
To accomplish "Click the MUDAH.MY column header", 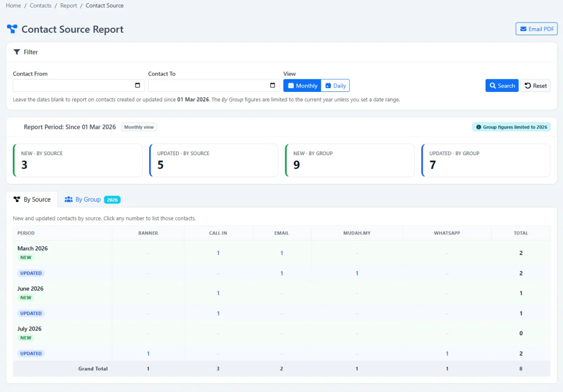I will click(x=357, y=233).
